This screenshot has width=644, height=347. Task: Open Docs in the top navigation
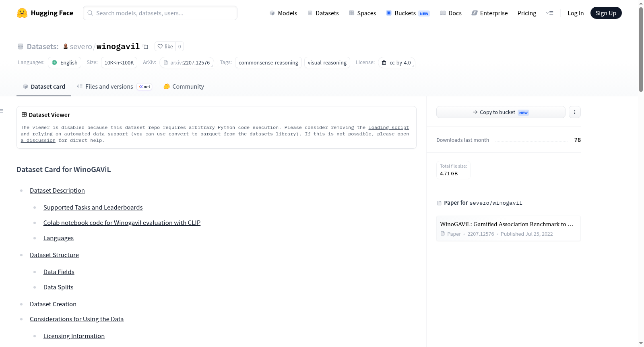click(450, 13)
